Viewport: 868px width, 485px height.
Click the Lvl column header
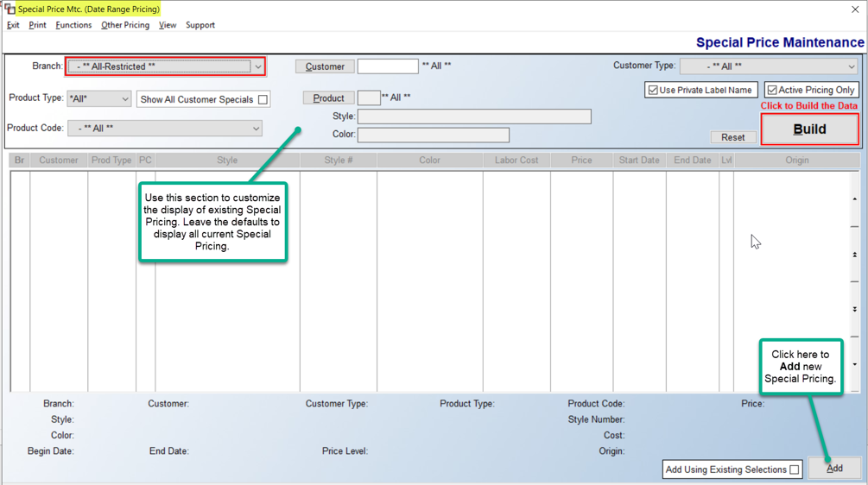coord(726,160)
